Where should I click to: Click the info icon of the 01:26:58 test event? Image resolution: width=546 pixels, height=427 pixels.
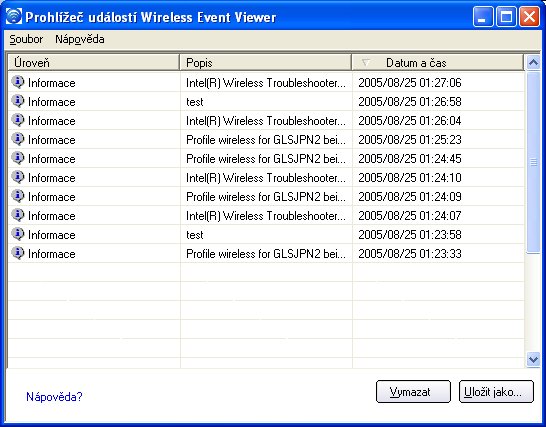tap(17, 101)
